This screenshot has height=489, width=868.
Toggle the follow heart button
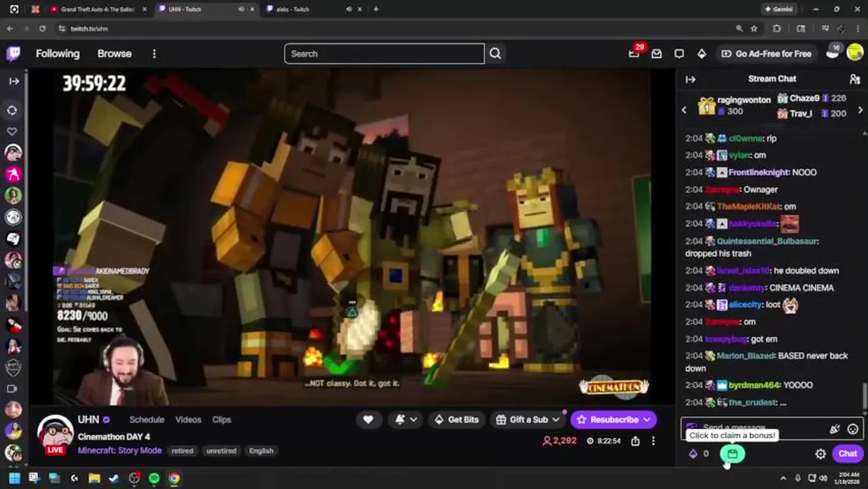coord(368,420)
